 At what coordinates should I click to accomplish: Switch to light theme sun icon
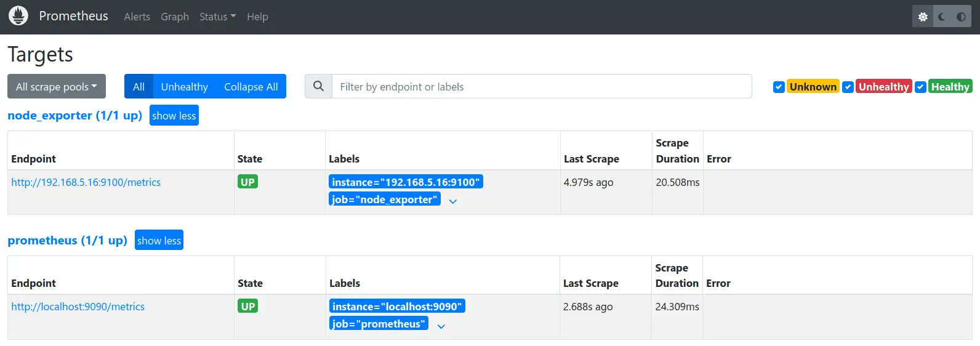(x=923, y=17)
